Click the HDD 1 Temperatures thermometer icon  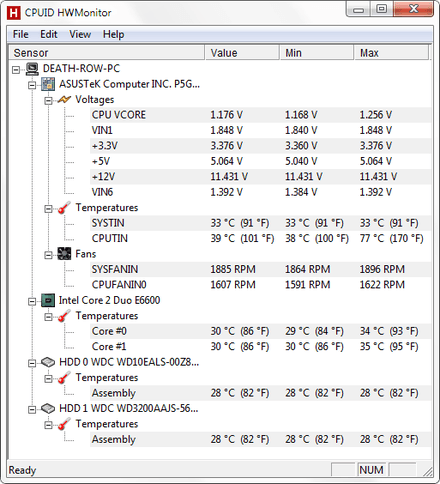64,424
